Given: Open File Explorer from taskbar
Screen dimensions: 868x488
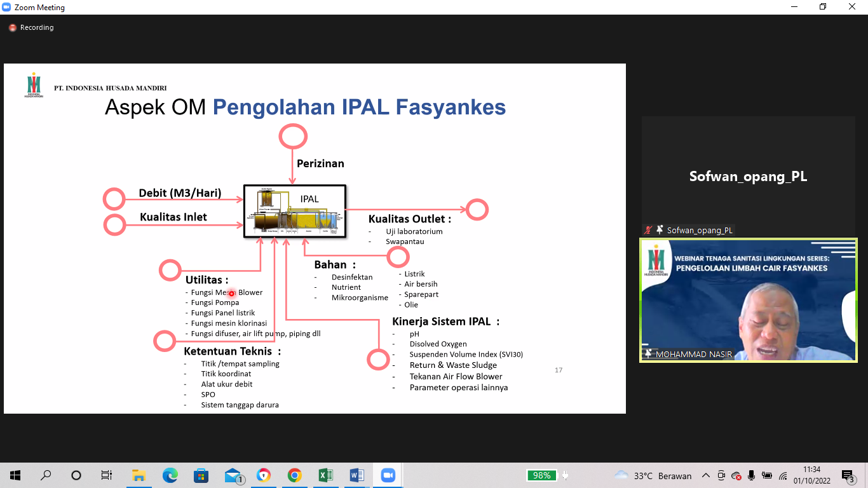Looking at the screenshot, I should [x=139, y=475].
